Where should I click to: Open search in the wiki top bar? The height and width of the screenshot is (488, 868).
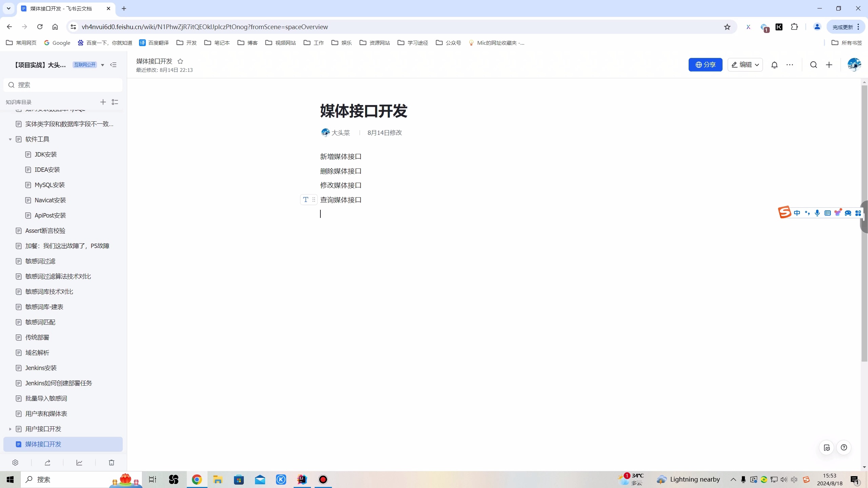[x=813, y=64]
